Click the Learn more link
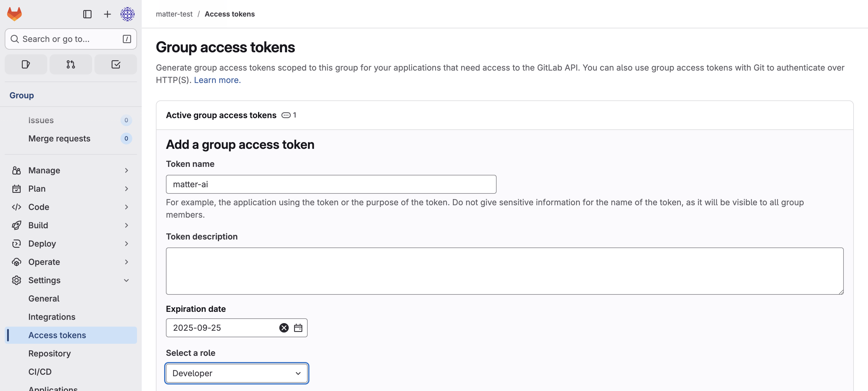The height and width of the screenshot is (391, 868). click(217, 80)
